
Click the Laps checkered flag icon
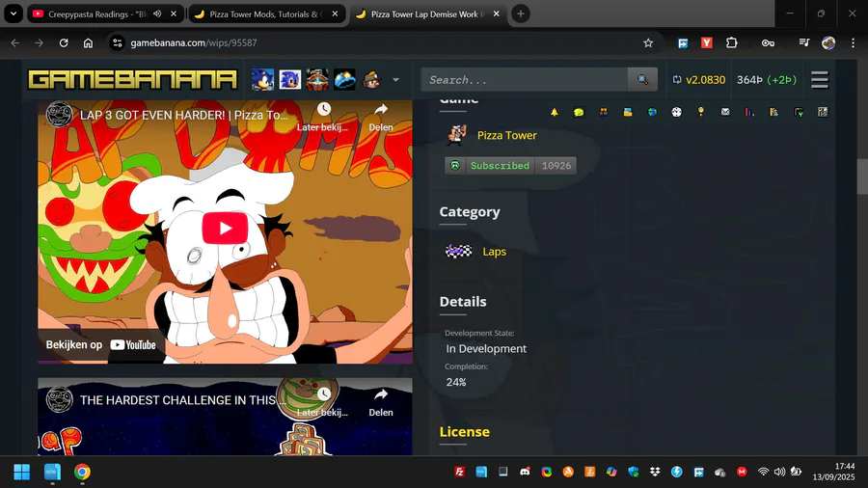(x=458, y=251)
